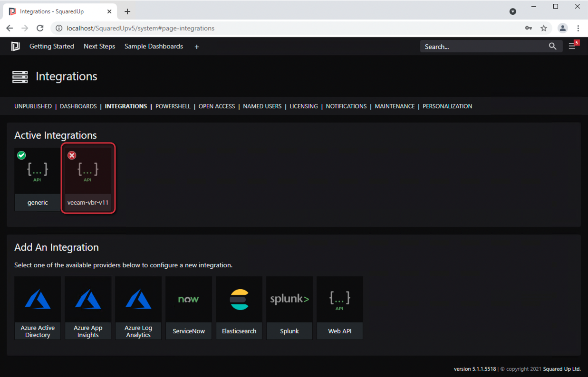Viewport: 588px width, 377px height.
Task: Add an Azure Active Directory integration
Action: tap(38, 308)
